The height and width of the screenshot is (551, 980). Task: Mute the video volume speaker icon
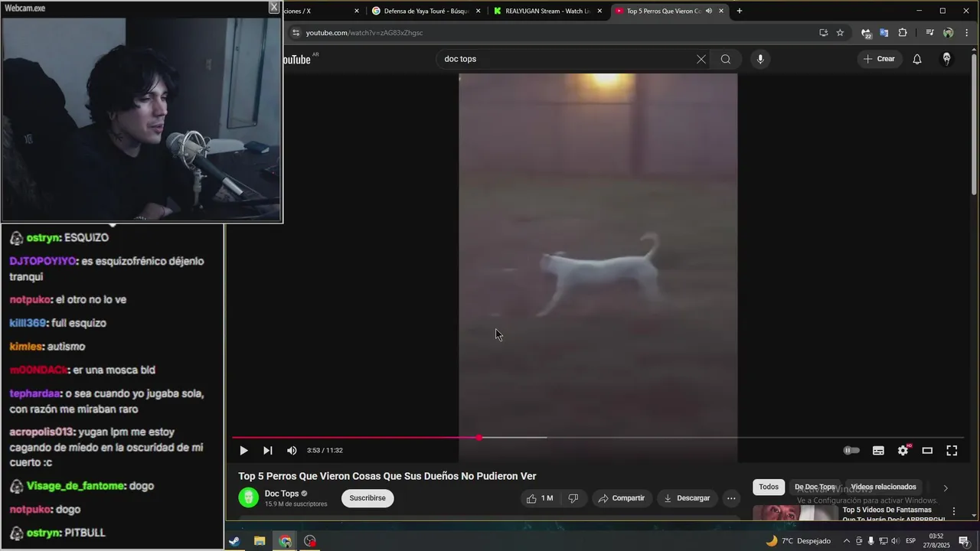(x=292, y=451)
